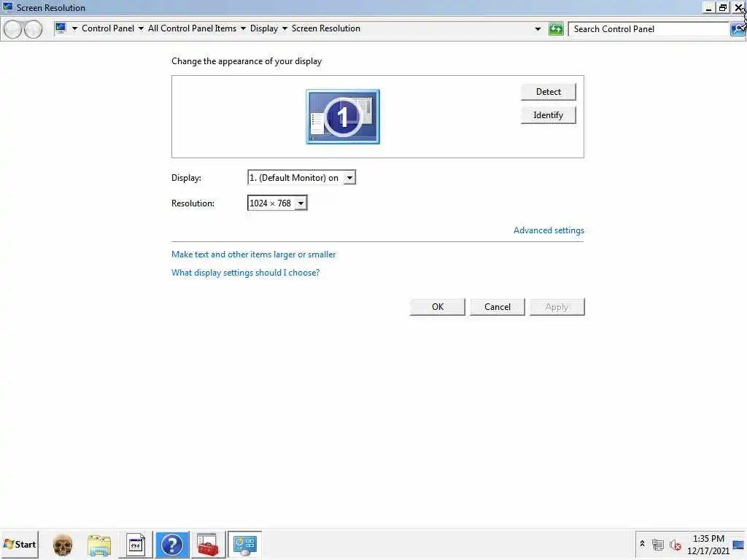Image resolution: width=747 pixels, height=560 pixels.
Task: Click the Show desktop icon at the far right of the taskbar
Action: 738,544
